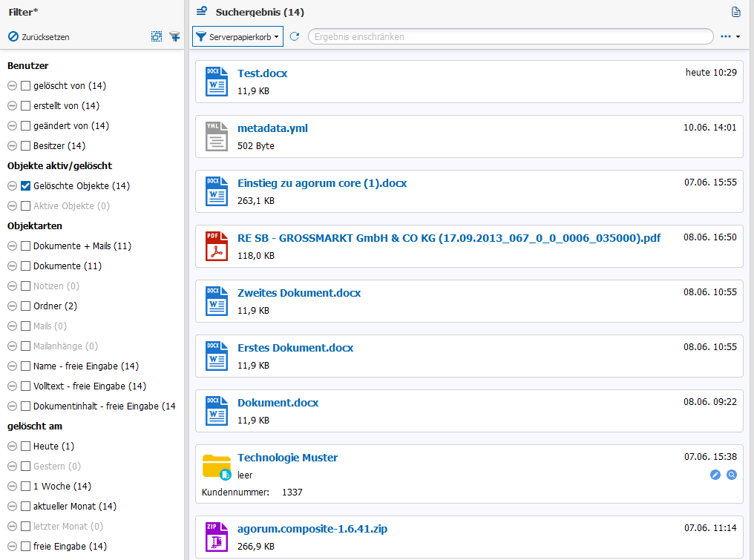The height and width of the screenshot is (560, 754).
Task: Open Technologie Muster folder link
Action: 287,458
